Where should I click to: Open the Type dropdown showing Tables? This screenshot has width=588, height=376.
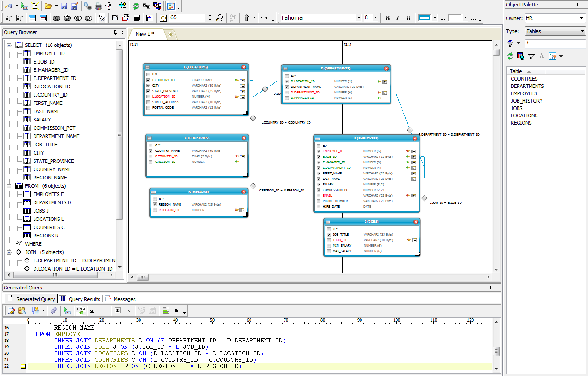pyautogui.click(x=555, y=31)
